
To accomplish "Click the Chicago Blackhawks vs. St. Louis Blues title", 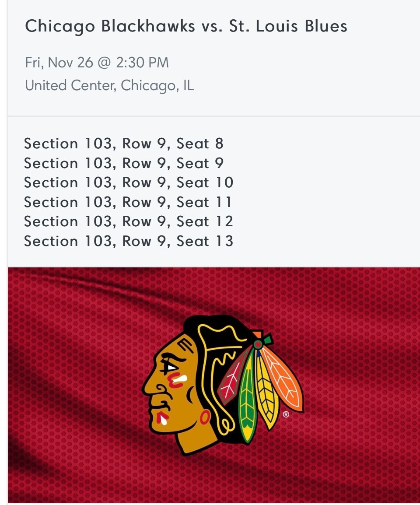I will coord(186,27).
